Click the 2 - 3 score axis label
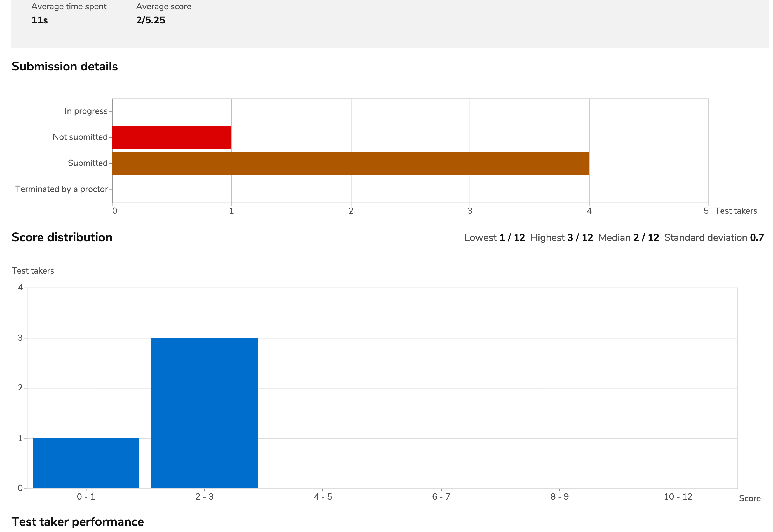 204,497
